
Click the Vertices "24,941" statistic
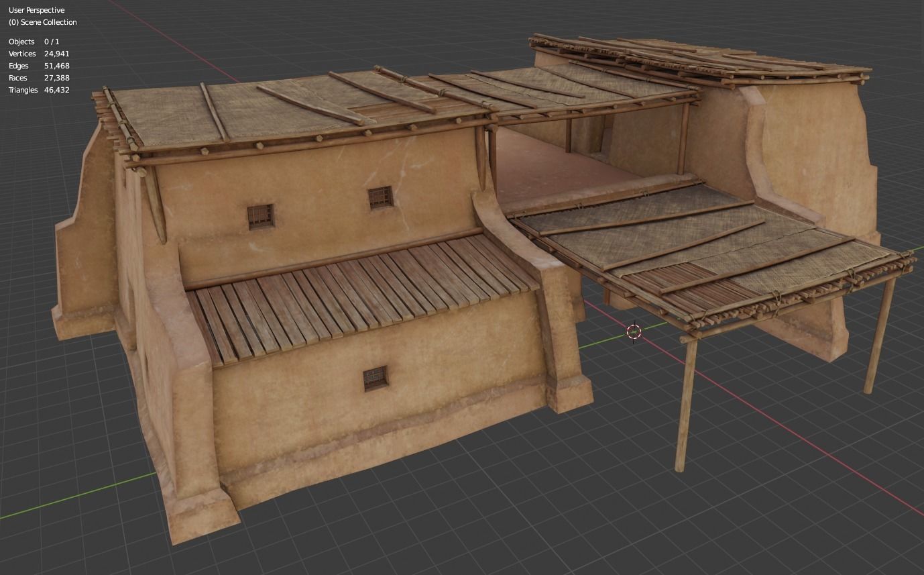point(57,54)
